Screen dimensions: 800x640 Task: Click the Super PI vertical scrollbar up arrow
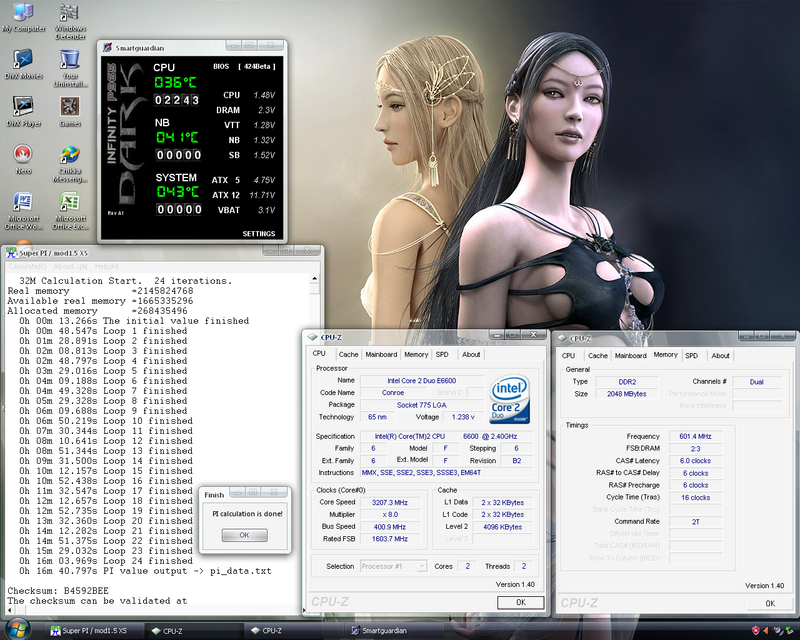[314, 279]
